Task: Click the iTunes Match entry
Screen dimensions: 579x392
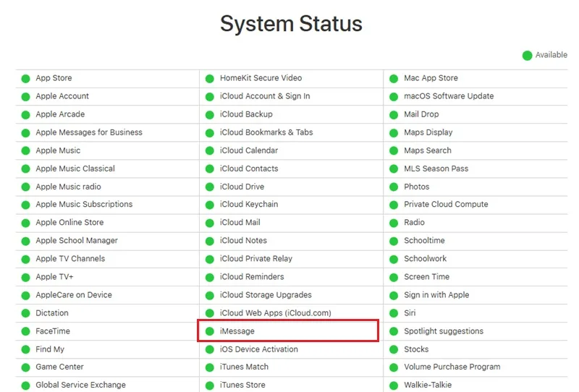Action: pos(245,367)
